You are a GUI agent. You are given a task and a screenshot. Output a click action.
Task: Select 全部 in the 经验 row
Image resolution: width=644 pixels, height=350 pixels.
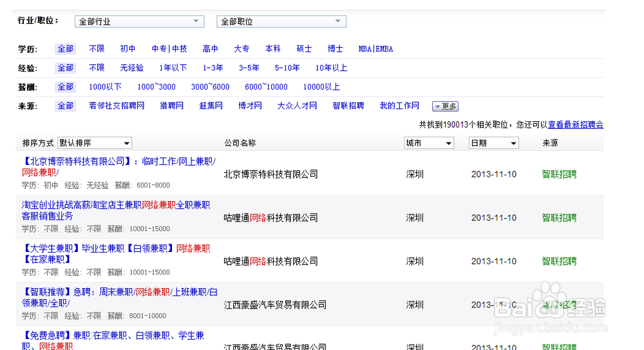pos(65,68)
